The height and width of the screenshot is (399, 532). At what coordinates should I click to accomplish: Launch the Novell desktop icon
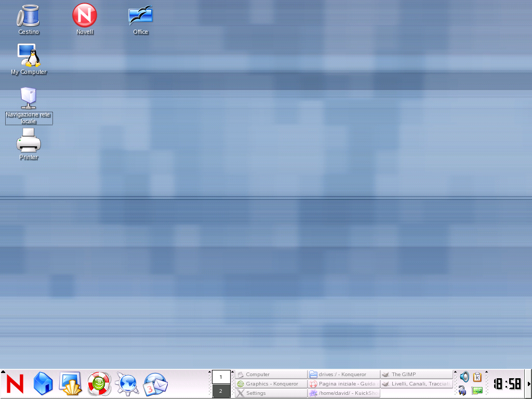[x=84, y=16]
